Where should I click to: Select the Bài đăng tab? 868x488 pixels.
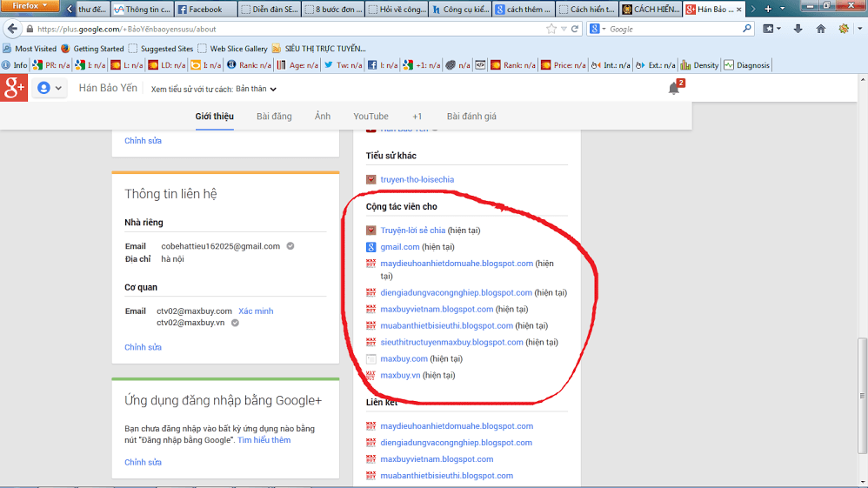[274, 117]
